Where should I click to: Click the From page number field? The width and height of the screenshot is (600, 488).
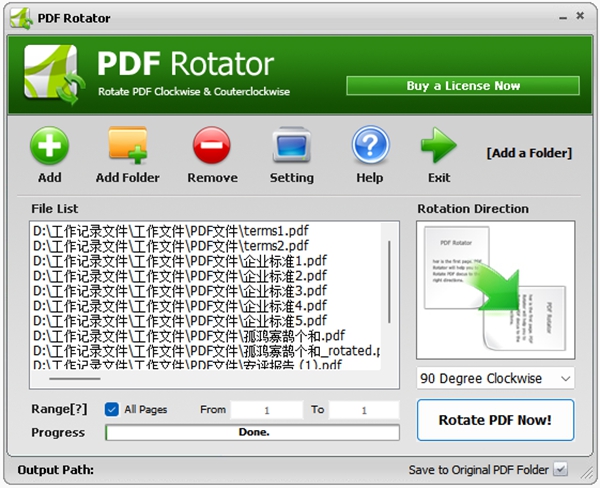click(x=268, y=410)
